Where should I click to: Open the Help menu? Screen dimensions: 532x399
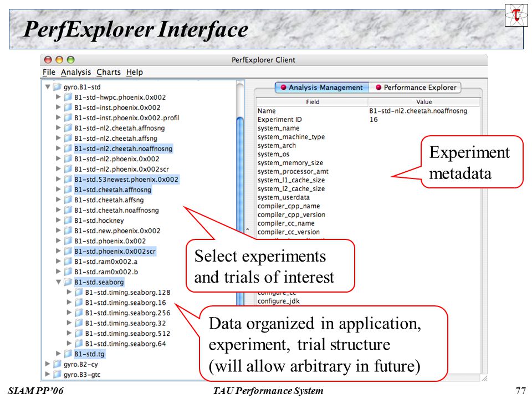(135, 72)
